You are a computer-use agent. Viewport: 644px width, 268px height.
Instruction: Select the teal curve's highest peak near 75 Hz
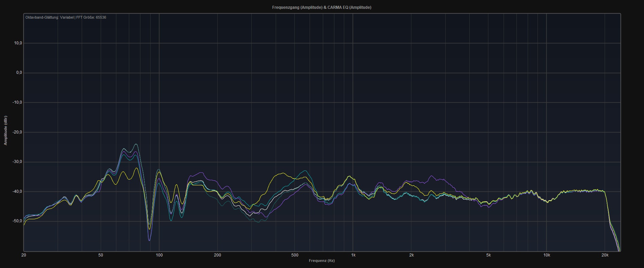(136, 144)
